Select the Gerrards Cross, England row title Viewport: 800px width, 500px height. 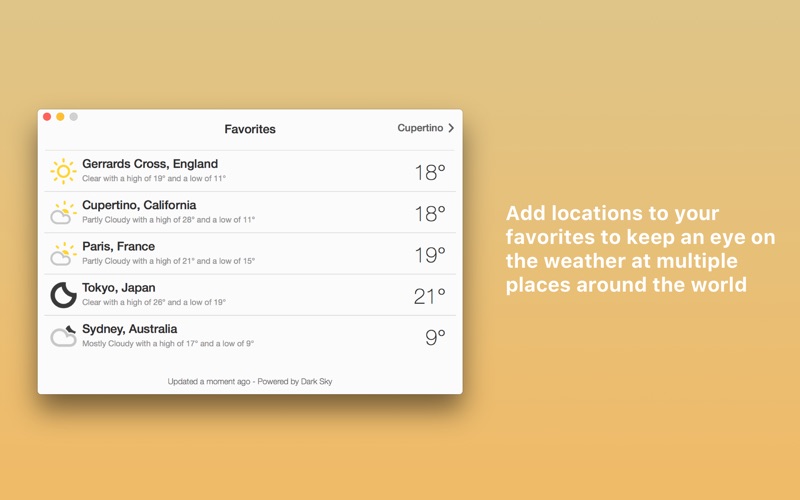[x=150, y=164]
